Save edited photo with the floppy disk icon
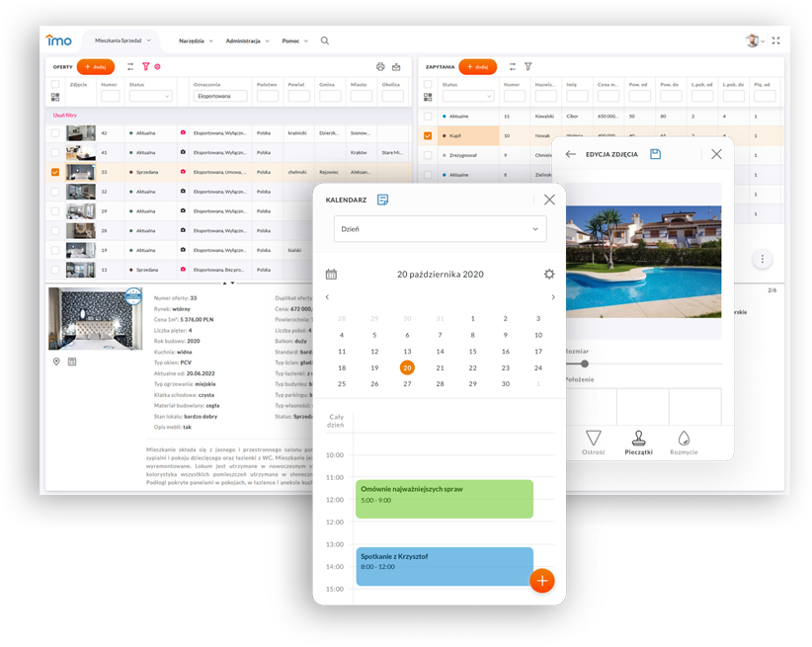This screenshot has height=647, width=812. 655,154
